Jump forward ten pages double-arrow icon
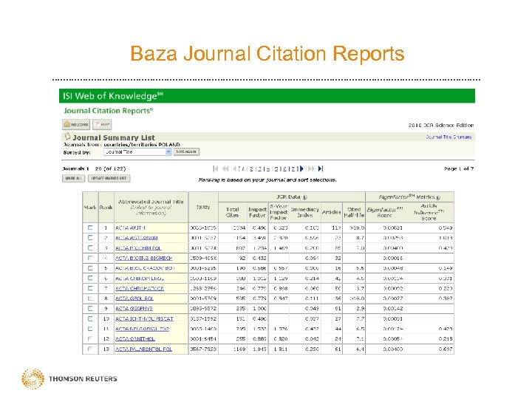This screenshot has height=399, width=532. click(311, 168)
